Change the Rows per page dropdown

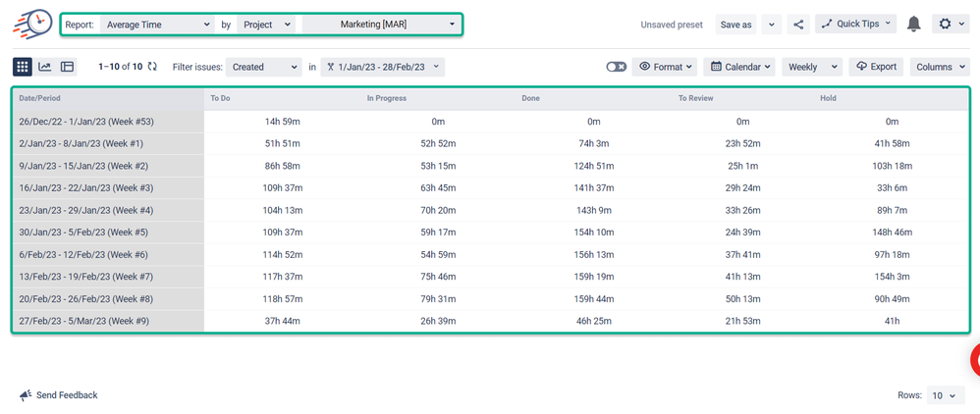(x=945, y=395)
